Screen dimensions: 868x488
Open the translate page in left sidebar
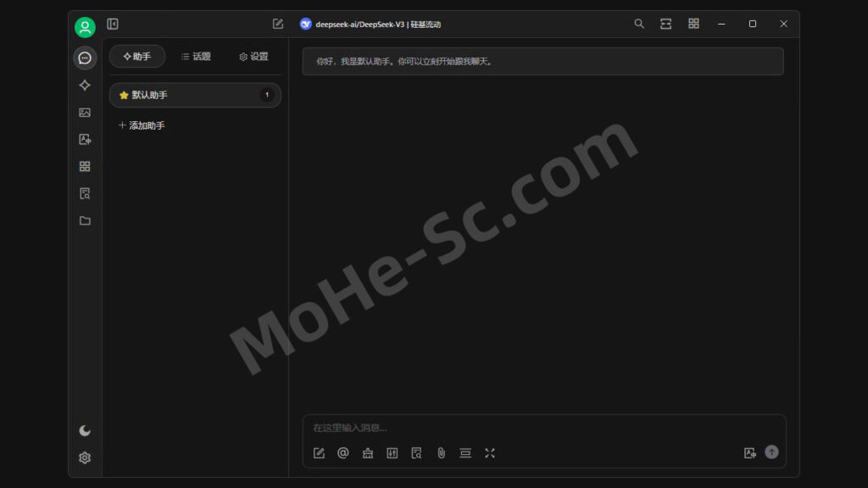coord(85,140)
